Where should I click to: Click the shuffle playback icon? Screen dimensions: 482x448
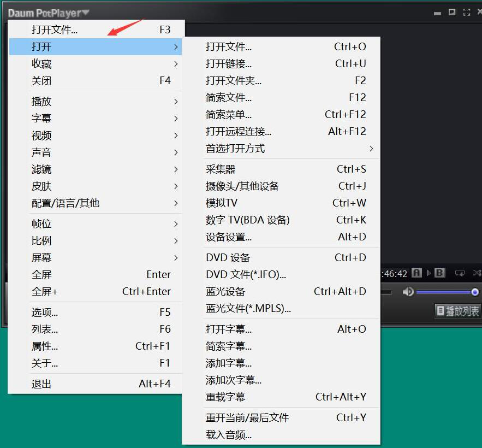point(478,273)
